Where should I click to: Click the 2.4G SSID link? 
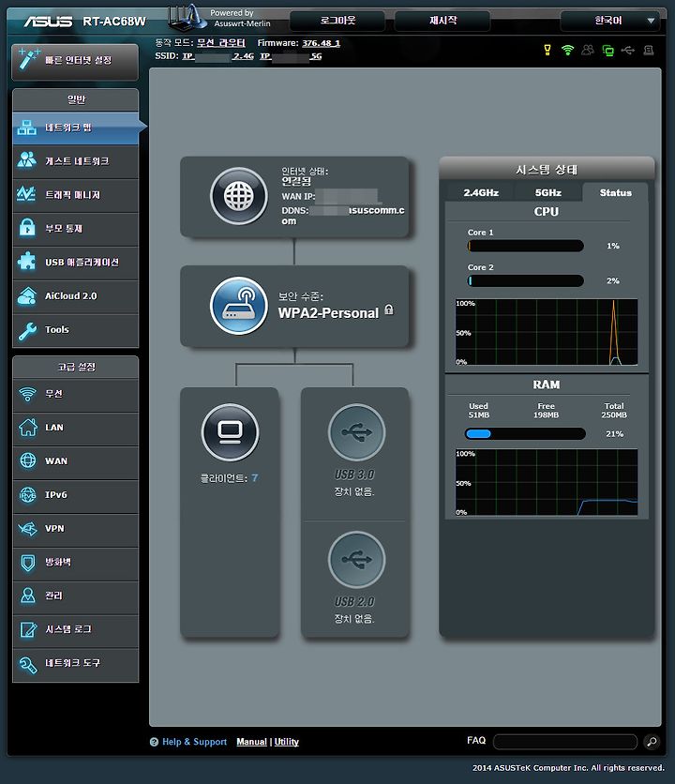tap(218, 56)
